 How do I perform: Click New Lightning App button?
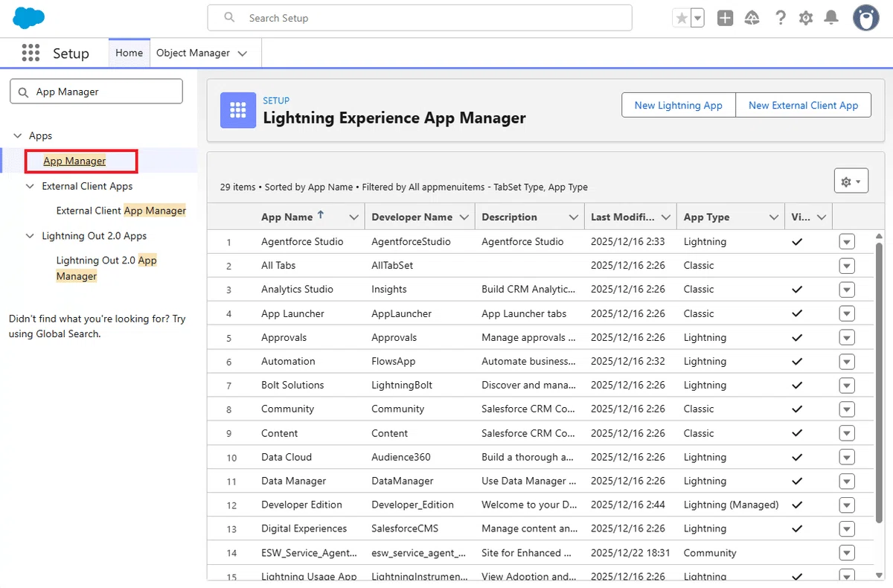click(678, 105)
